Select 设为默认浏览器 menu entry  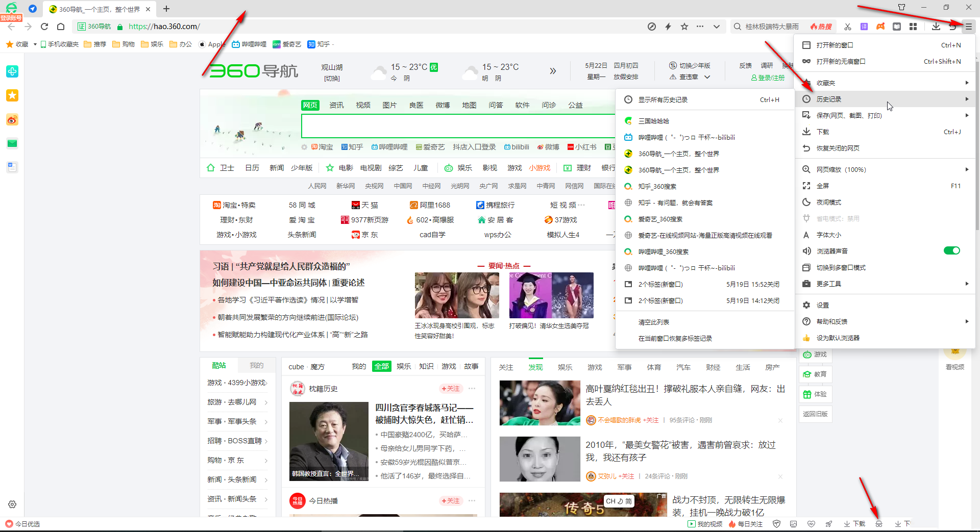pyautogui.click(x=885, y=338)
